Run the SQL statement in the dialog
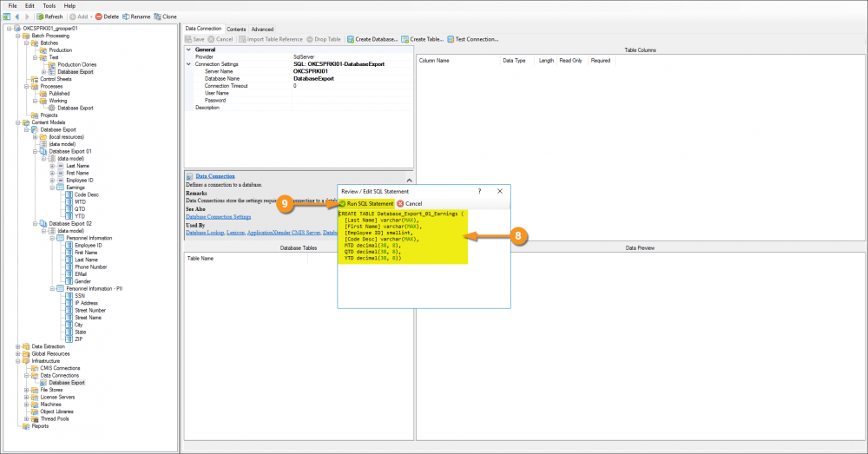The image size is (868, 454). (366, 204)
